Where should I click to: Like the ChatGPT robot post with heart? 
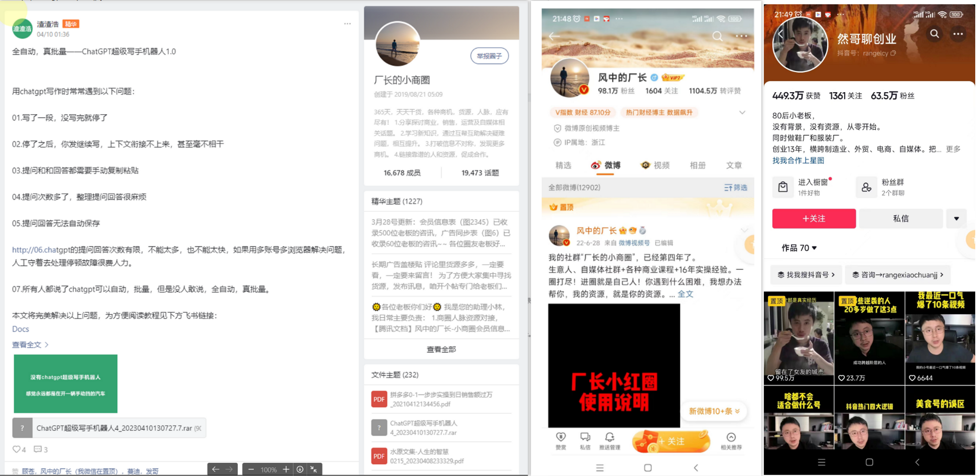tap(17, 449)
